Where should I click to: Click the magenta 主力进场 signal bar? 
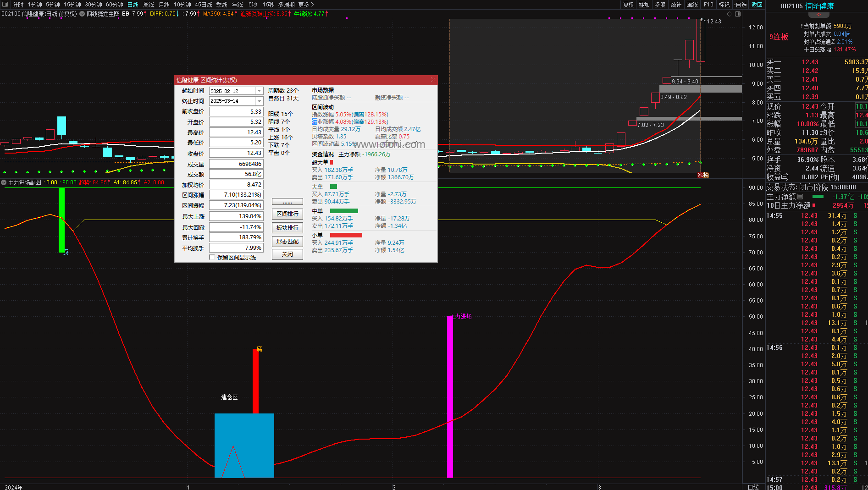[450, 397]
